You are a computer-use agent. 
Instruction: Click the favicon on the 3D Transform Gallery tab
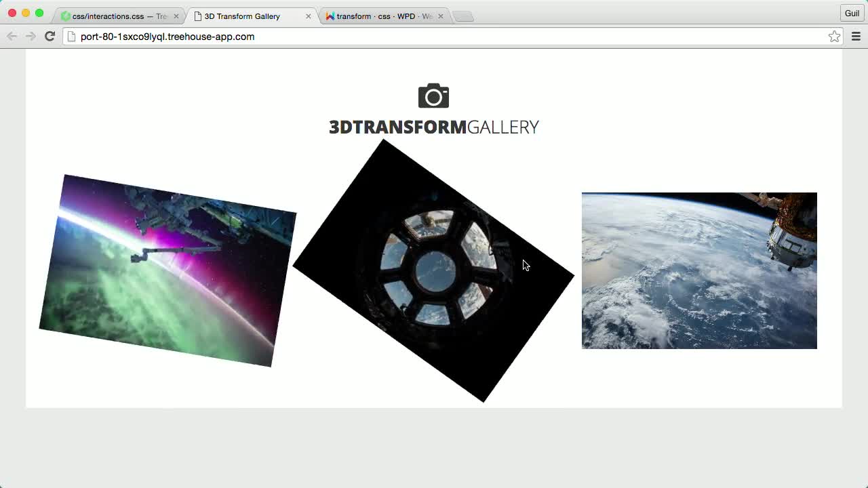[x=197, y=16]
